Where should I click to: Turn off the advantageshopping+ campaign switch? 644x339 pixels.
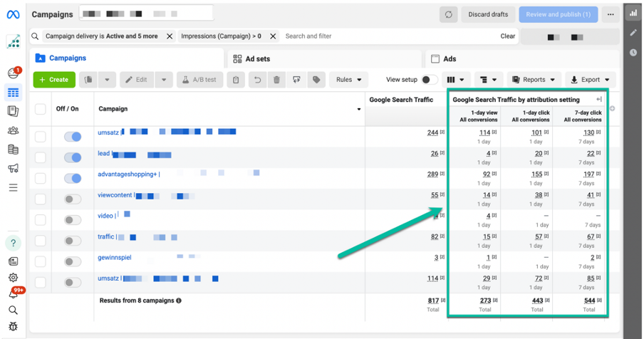coord(73,178)
